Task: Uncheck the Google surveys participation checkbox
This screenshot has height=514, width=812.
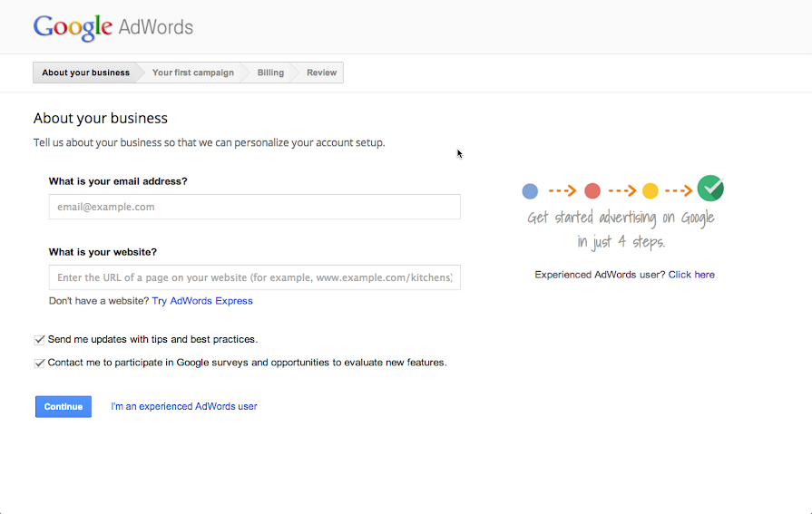Action: 39,363
